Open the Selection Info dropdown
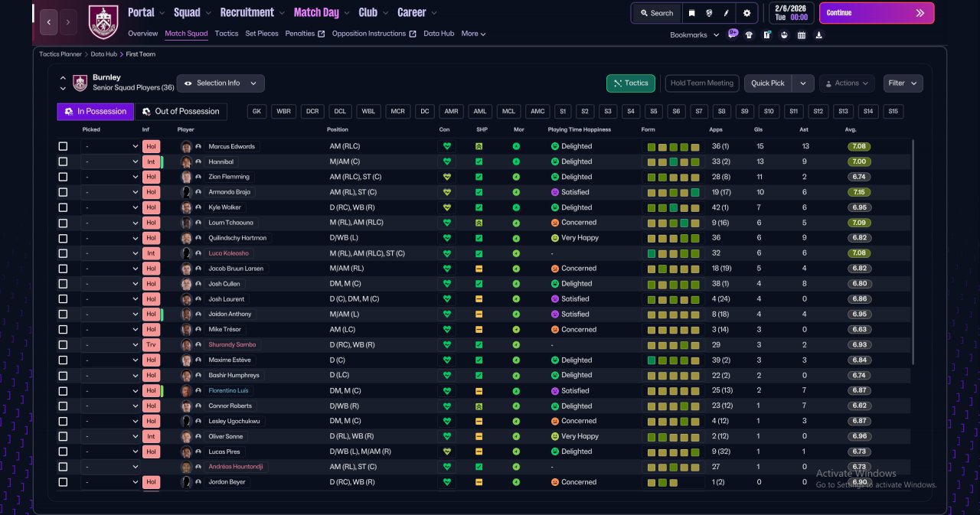This screenshot has height=515, width=980. pos(220,83)
